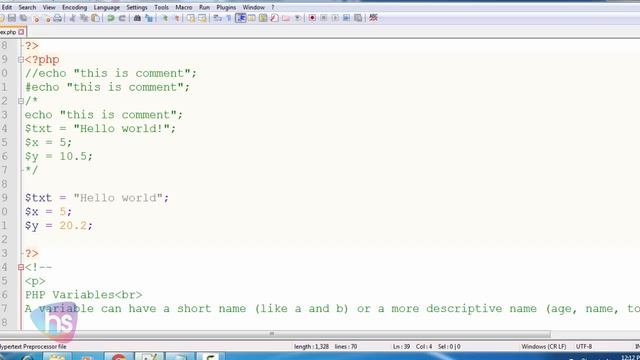
Task: Toggle Word Wrap in toolbar
Action: 218,18
